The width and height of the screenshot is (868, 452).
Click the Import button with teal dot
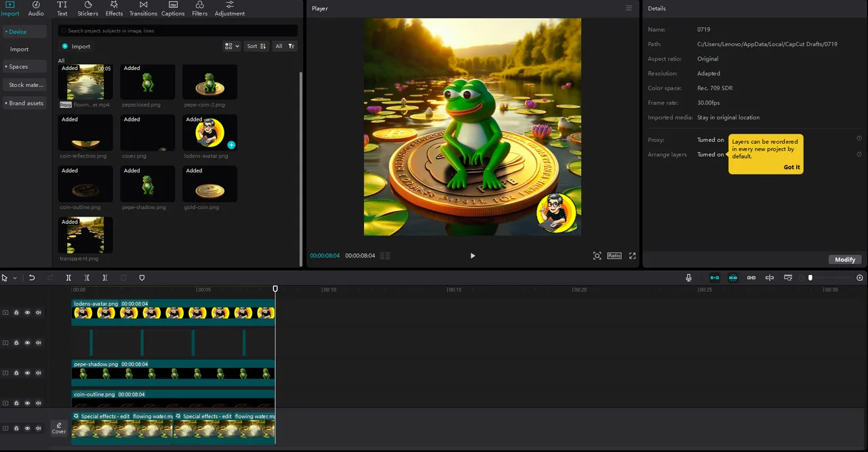(77, 46)
